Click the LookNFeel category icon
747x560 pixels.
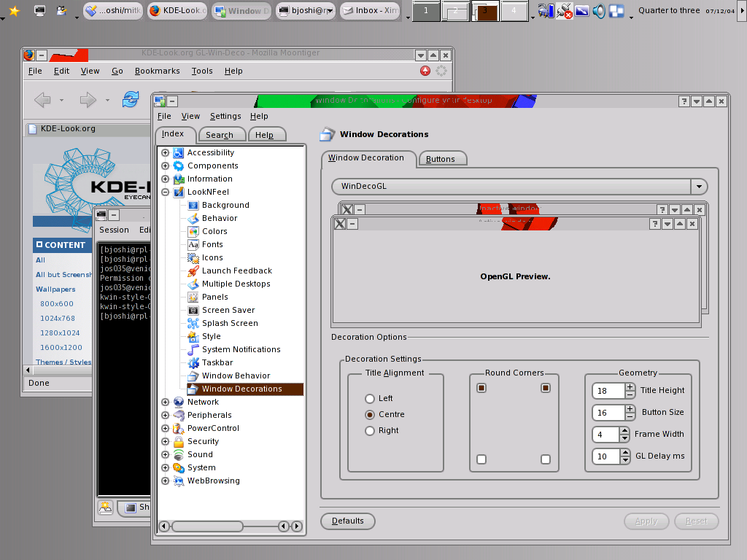tap(179, 192)
